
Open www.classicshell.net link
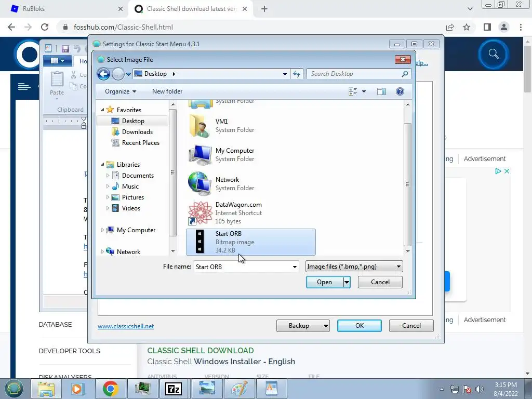click(x=126, y=326)
